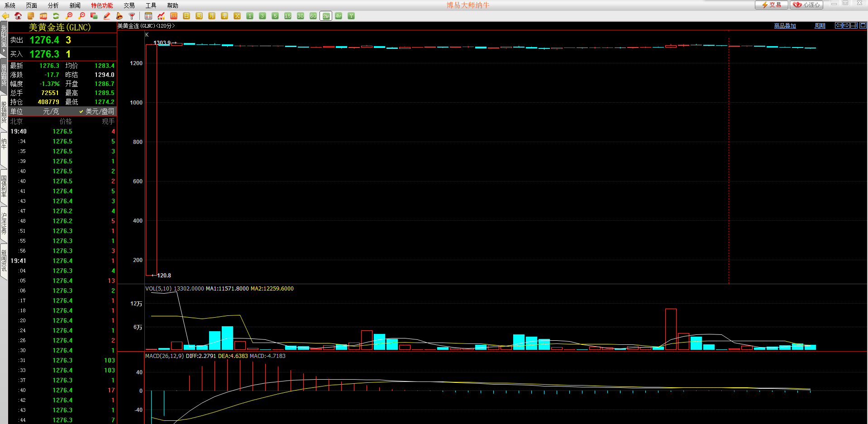868x424 pixels.
Task: Click the zoom in magnifier icon
Action: click(x=69, y=16)
